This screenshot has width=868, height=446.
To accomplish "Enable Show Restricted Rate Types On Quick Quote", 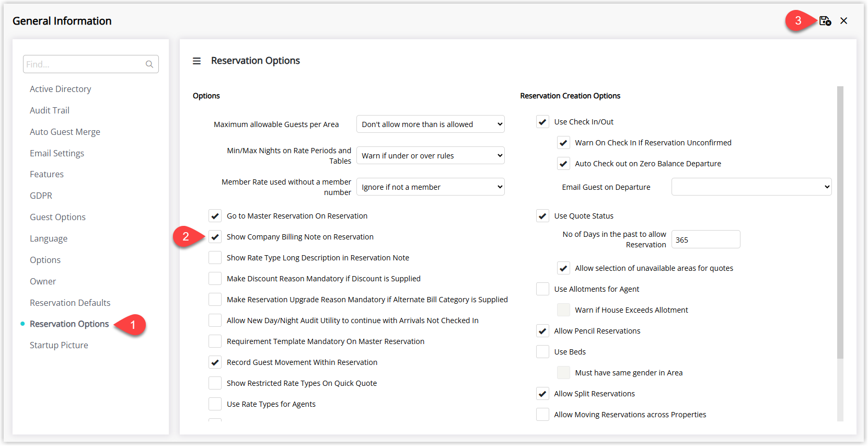I will [215, 383].
